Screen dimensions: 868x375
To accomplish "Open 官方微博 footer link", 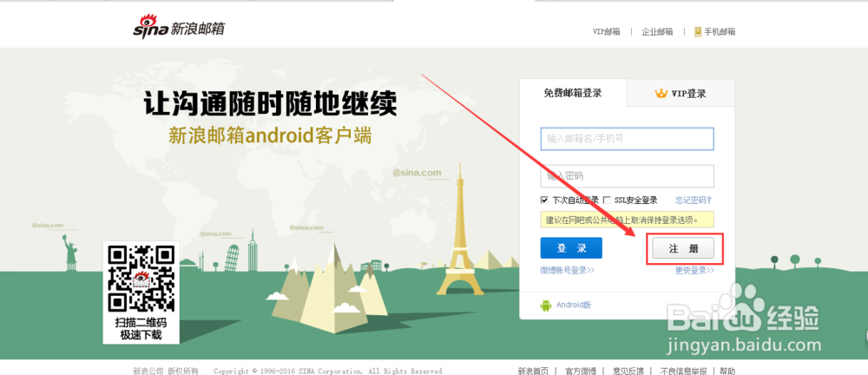I will tap(581, 371).
